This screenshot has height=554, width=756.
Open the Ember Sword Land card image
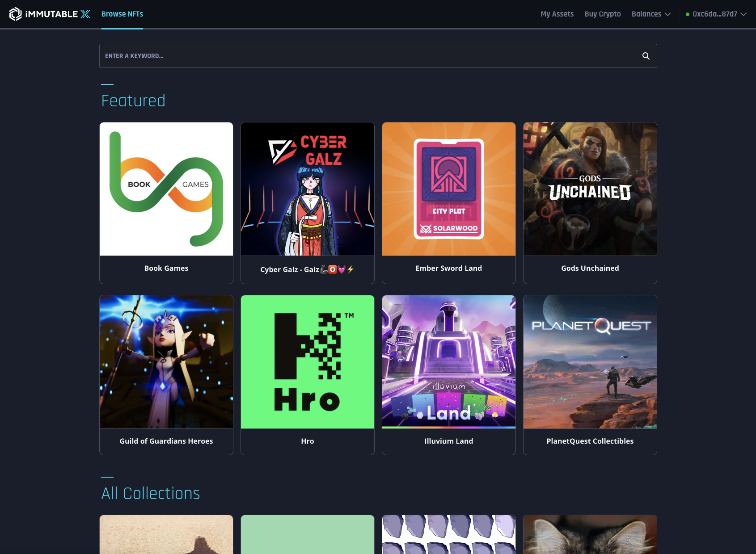coord(449,189)
